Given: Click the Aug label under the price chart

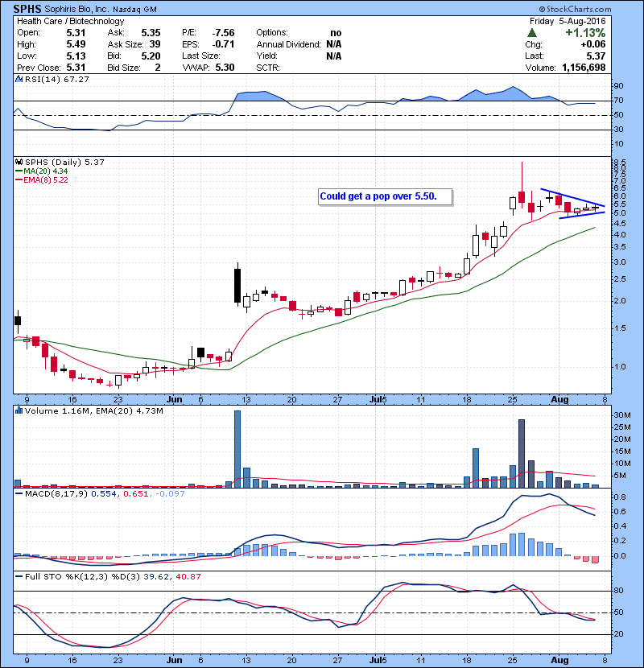Looking at the screenshot, I should click(x=559, y=400).
